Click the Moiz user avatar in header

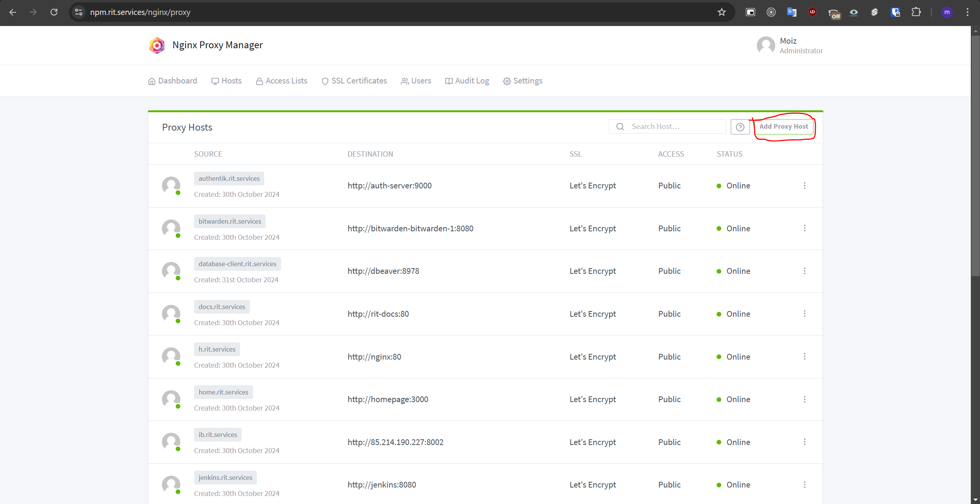pos(766,45)
